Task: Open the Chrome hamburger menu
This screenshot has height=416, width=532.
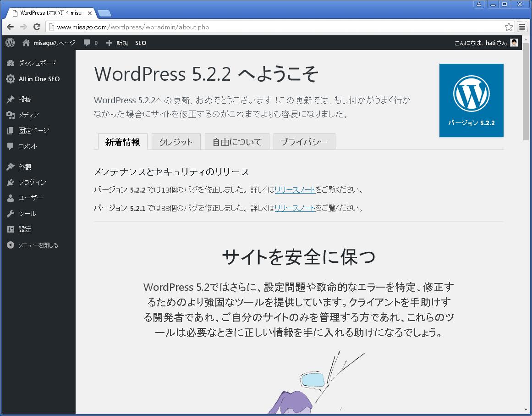Action: pos(522,27)
